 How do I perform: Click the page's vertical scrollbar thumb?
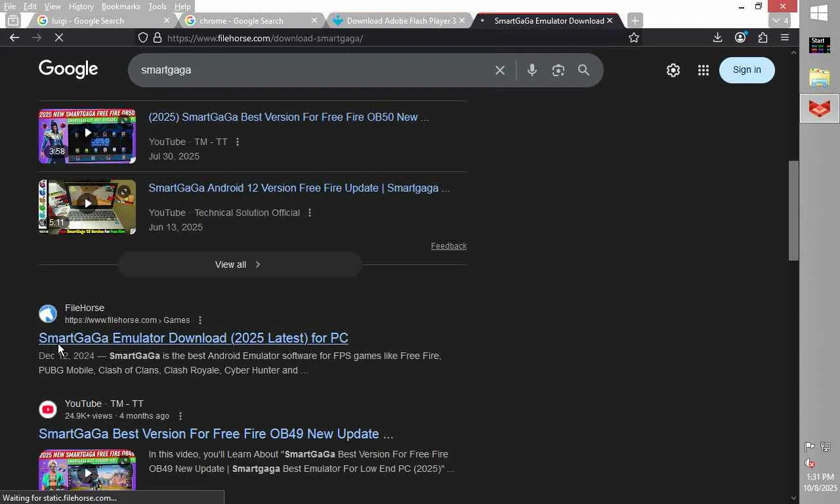[794, 210]
